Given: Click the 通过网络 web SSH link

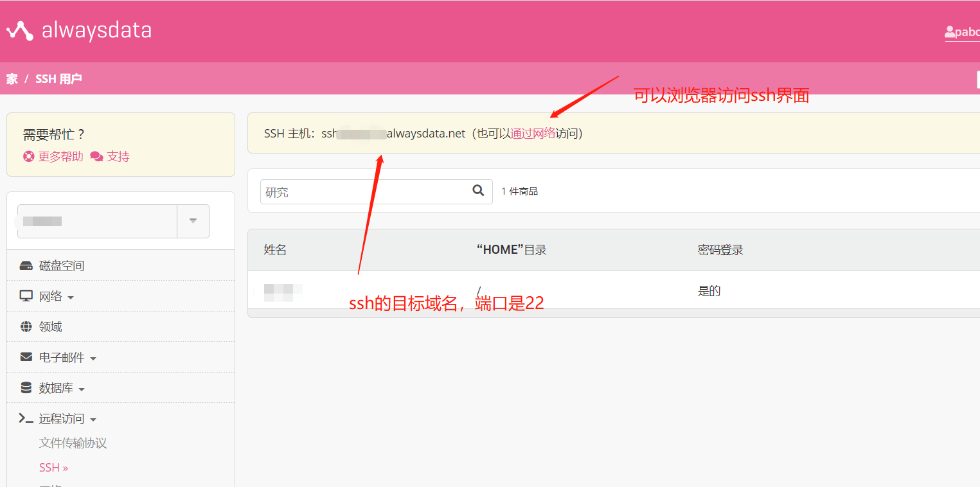Looking at the screenshot, I should click(533, 134).
